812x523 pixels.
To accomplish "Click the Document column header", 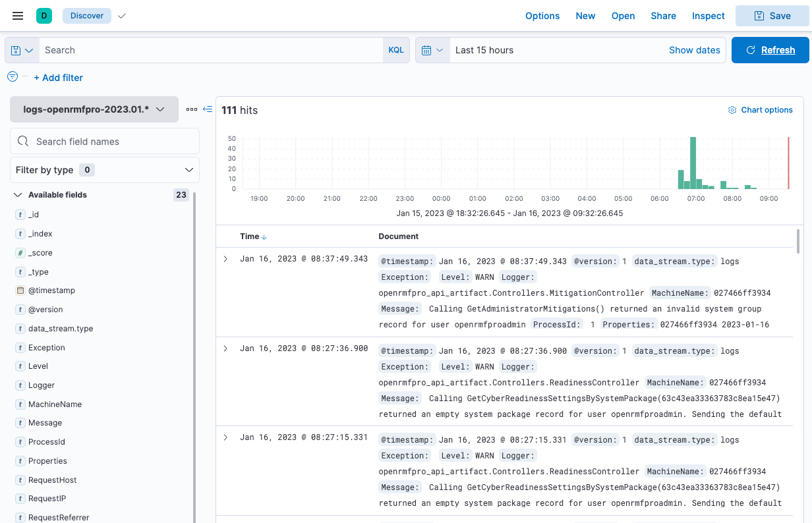I will pos(398,236).
